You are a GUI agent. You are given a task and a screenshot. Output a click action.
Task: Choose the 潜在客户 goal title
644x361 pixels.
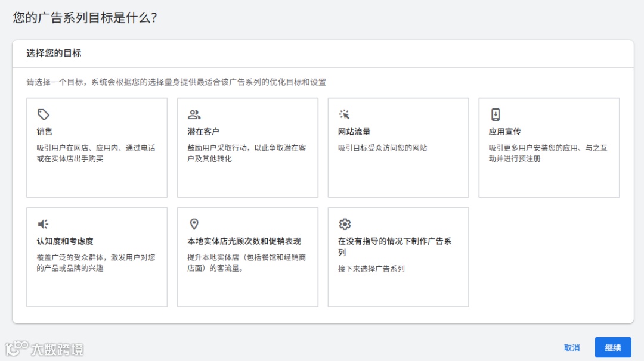pyautogui.click(x=203, y=132)
